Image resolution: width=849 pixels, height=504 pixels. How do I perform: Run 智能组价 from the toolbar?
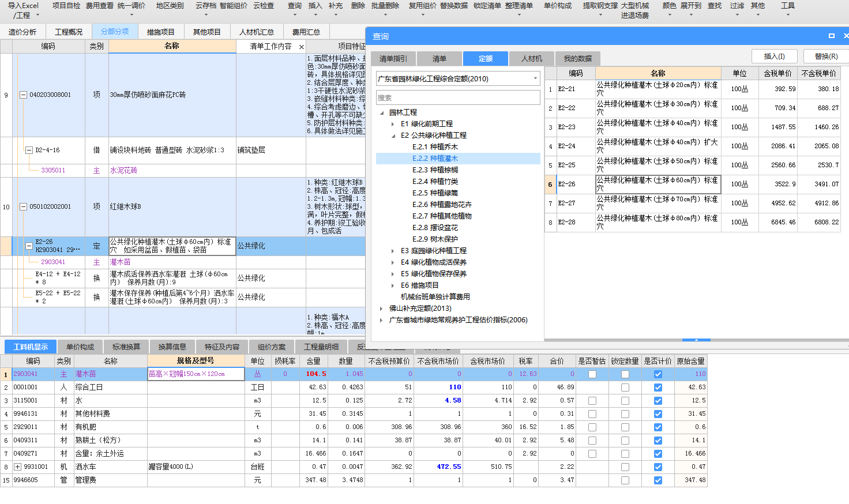coord(234,6)
